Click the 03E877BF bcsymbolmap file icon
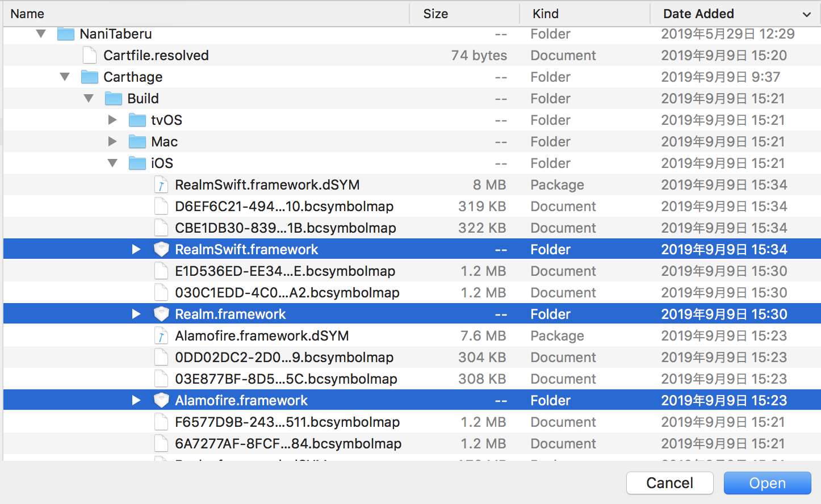This screenshot has width=821, height=504. (x=161, y=379)
